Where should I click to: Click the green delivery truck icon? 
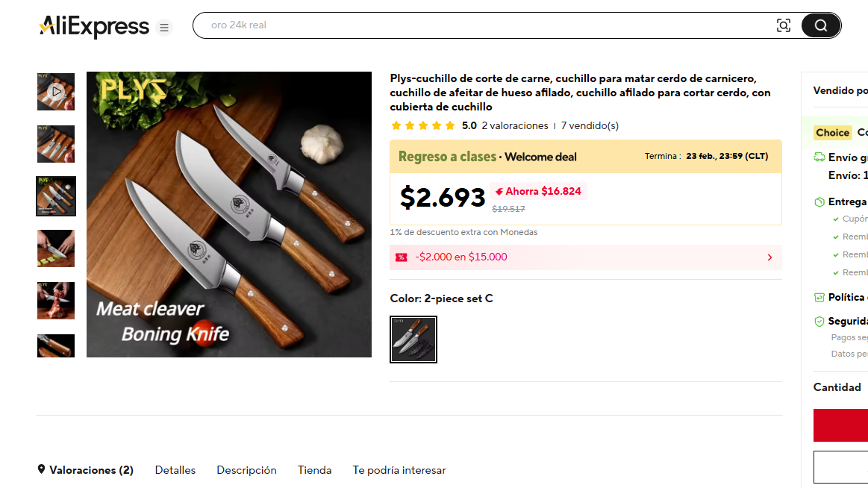coord(819,157)
